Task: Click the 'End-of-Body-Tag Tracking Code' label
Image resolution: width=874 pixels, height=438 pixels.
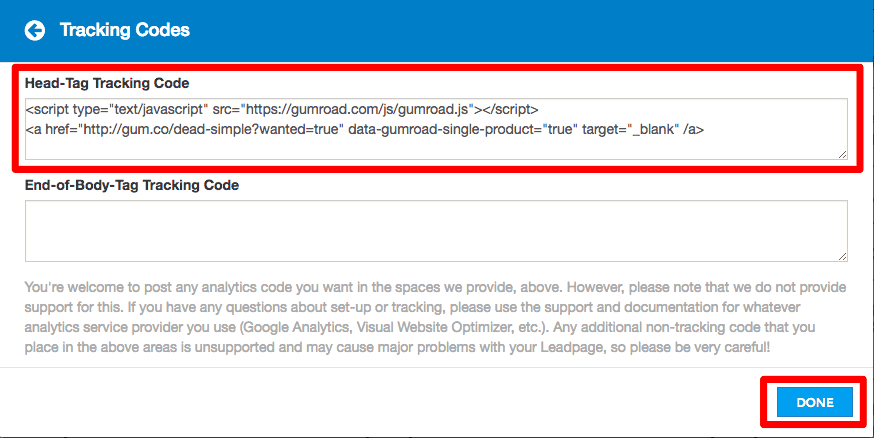Action: point(132,185)
